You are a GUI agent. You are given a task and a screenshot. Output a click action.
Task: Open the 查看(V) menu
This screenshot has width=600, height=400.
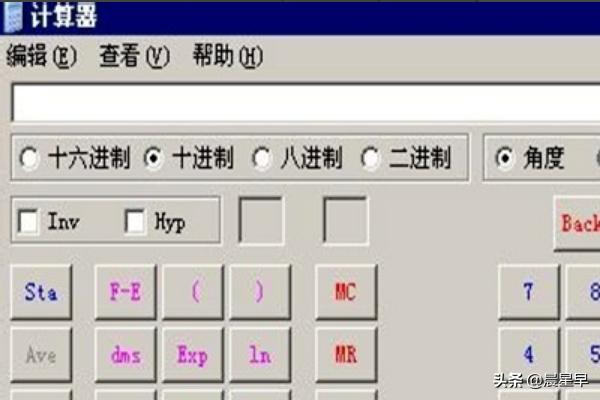pyautogui.click(x=134, y=56)
